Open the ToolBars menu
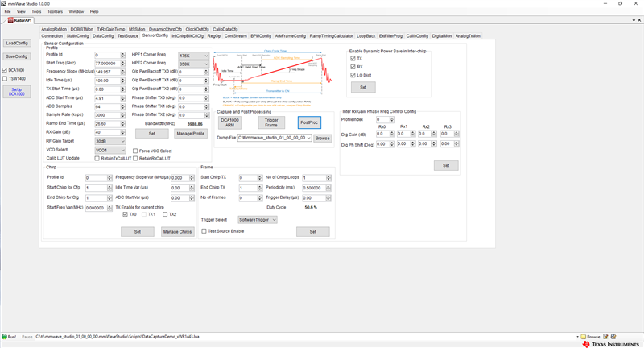Image resolution: width=644 pixels, height=348 pixels. (55, 11)
